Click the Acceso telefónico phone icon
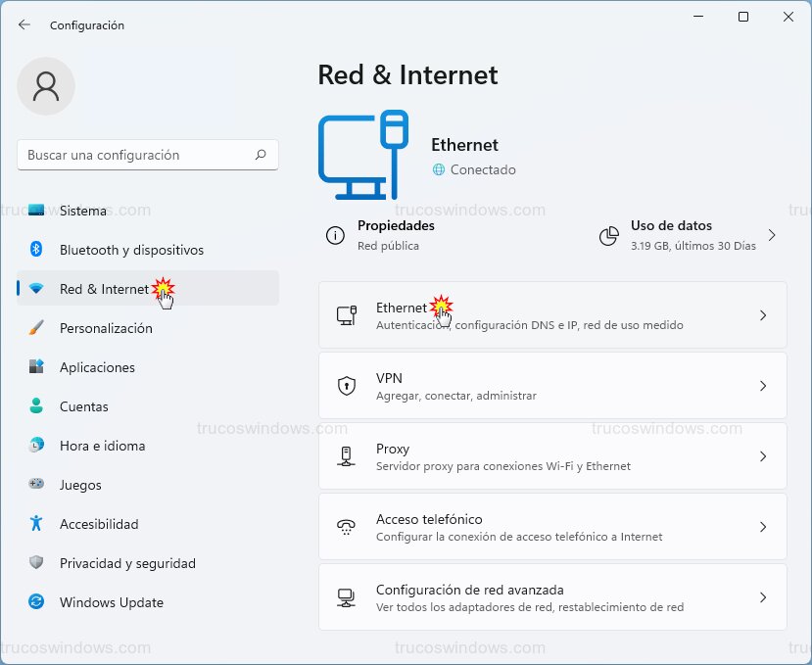Viewport: 812px width, 665px height. click(x=346, y=526)
